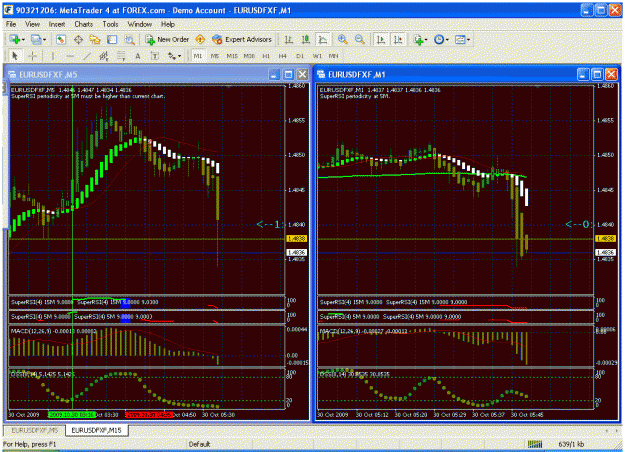The image size is (625, 452).
Task: Toggle the MN timeframe button
Action: (x=334, y=56)
